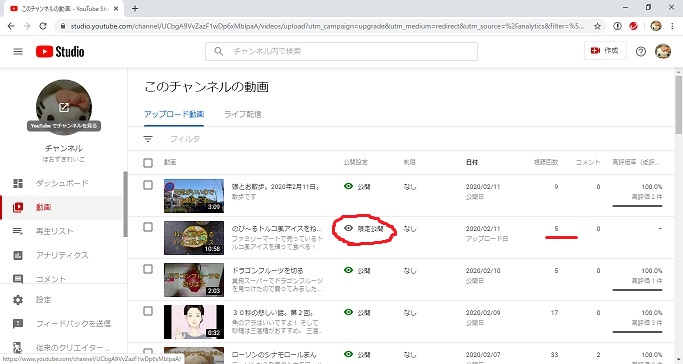
Task: Click the browser back arrow
Action: (x=11, y=26)
